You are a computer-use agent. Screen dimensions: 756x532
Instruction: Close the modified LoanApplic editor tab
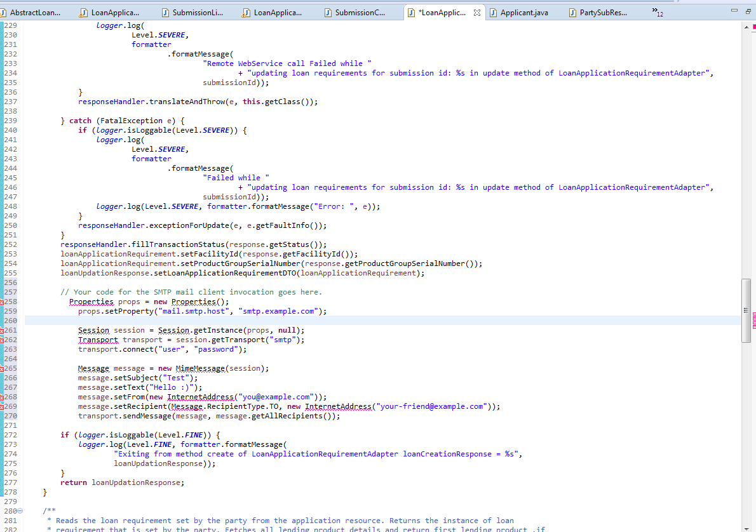tap(477, 11)
